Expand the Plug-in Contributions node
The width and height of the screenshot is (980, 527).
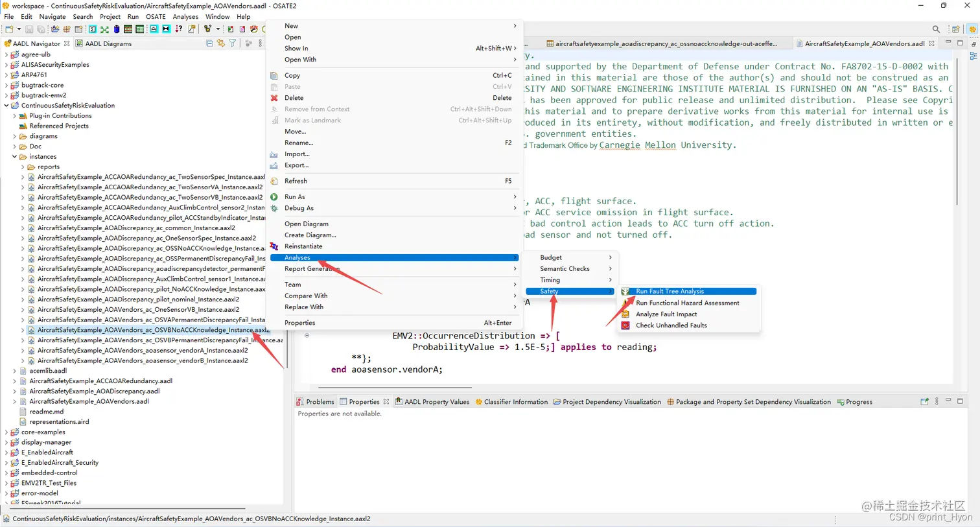[x=14, y=115]
